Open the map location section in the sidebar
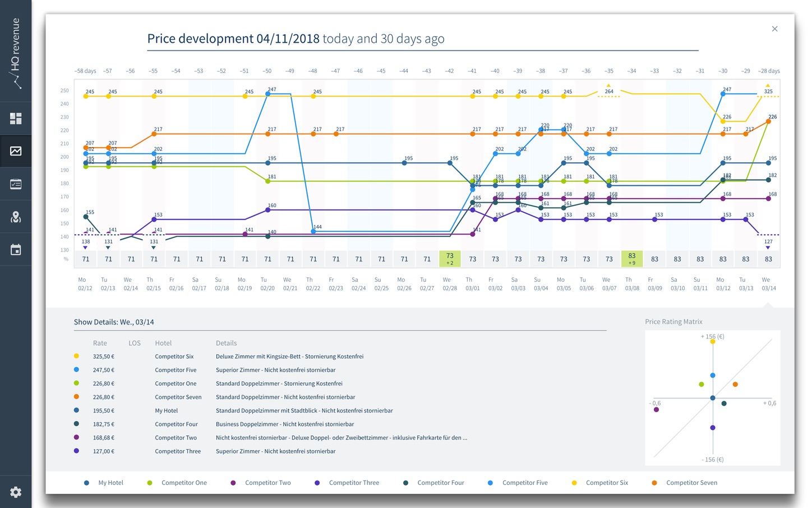The height and width of the screenshot is (508, 812). 16,217
